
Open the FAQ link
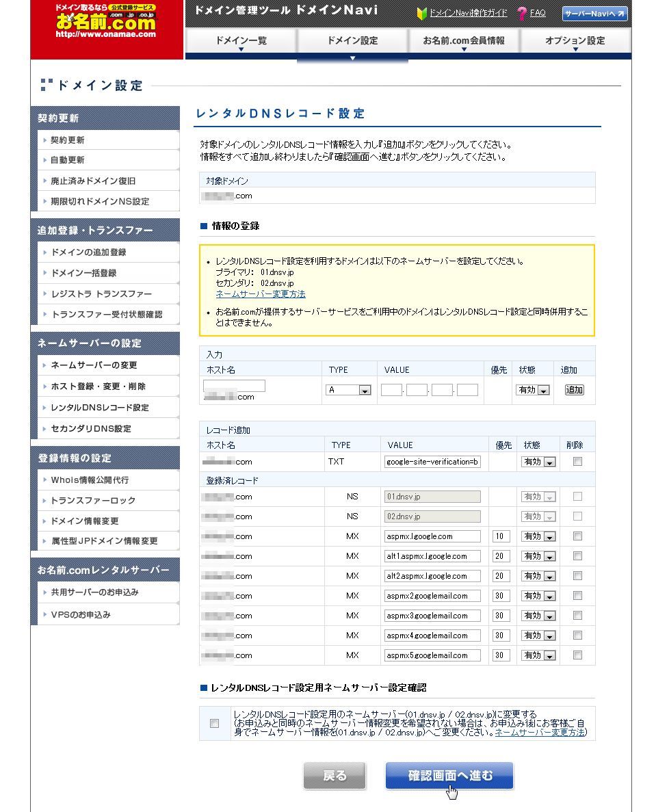(x=538, y=13)
